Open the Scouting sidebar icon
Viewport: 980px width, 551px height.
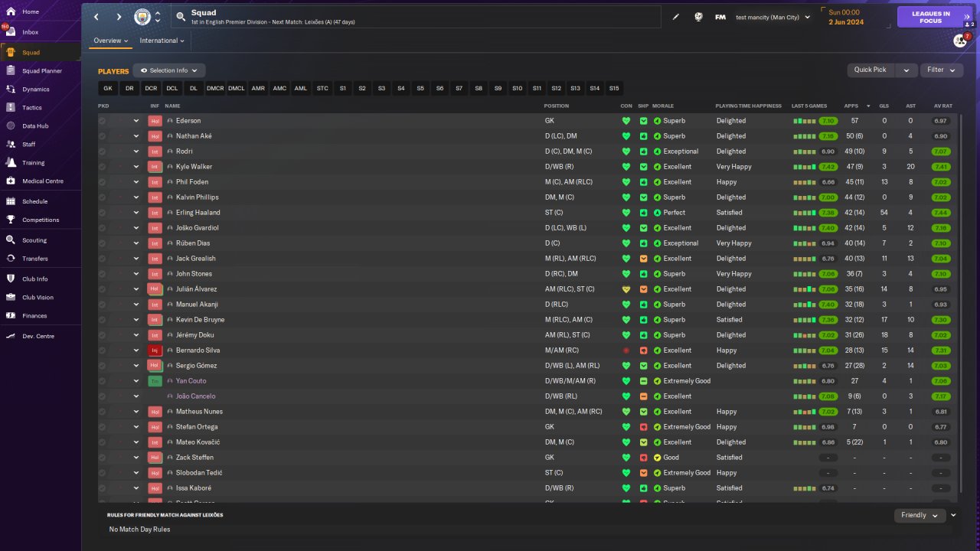(x=11, y=240)
